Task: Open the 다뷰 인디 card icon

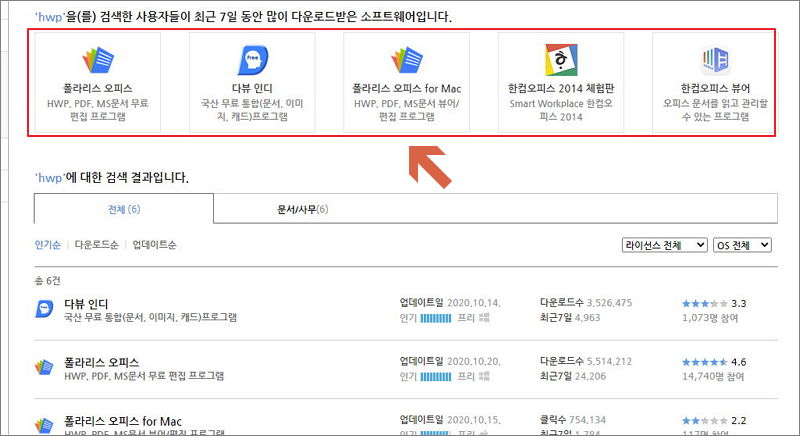Action: pos(253,60)
